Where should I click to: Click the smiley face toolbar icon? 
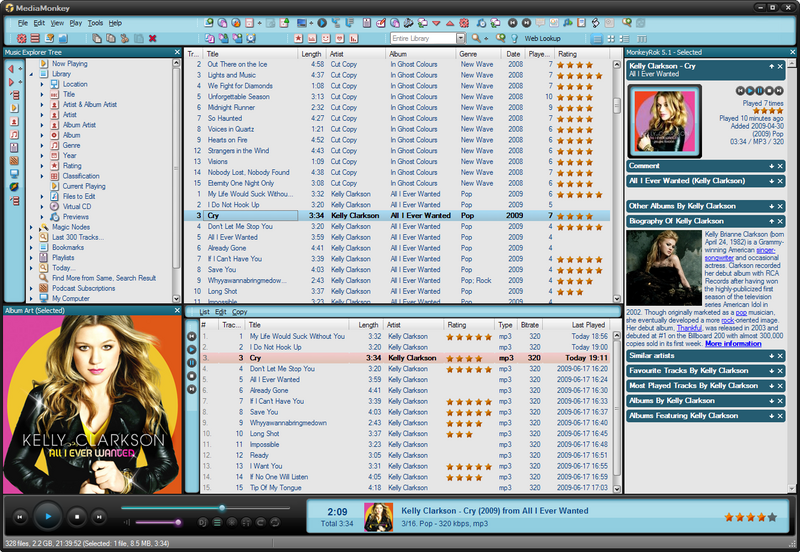tap(326, 38)
